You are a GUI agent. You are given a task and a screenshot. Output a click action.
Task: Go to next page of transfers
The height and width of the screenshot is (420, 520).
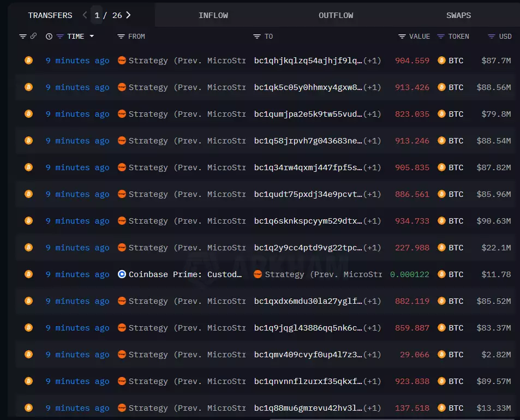[128, 15]
